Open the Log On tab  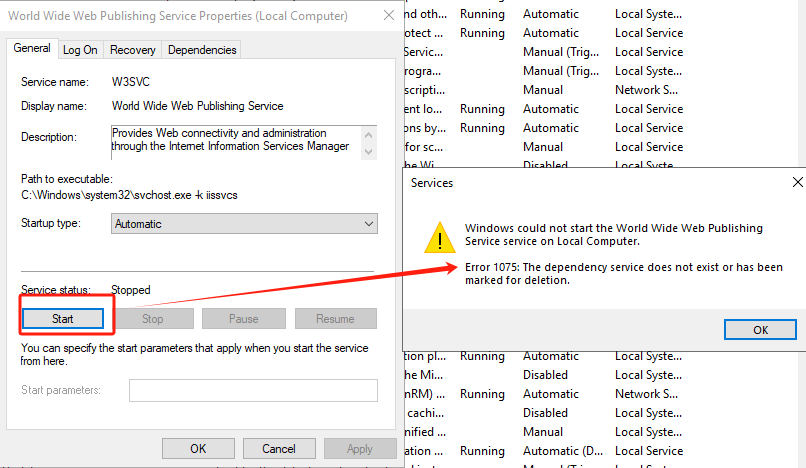[80, 50]
